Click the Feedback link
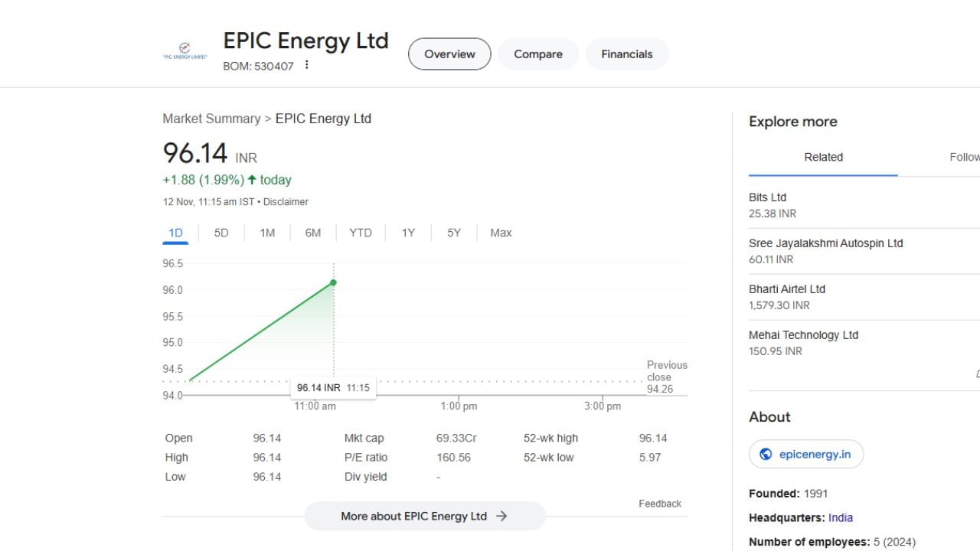Image resolution: width=980 pixels, height=551 pixels. click(660, 504)
